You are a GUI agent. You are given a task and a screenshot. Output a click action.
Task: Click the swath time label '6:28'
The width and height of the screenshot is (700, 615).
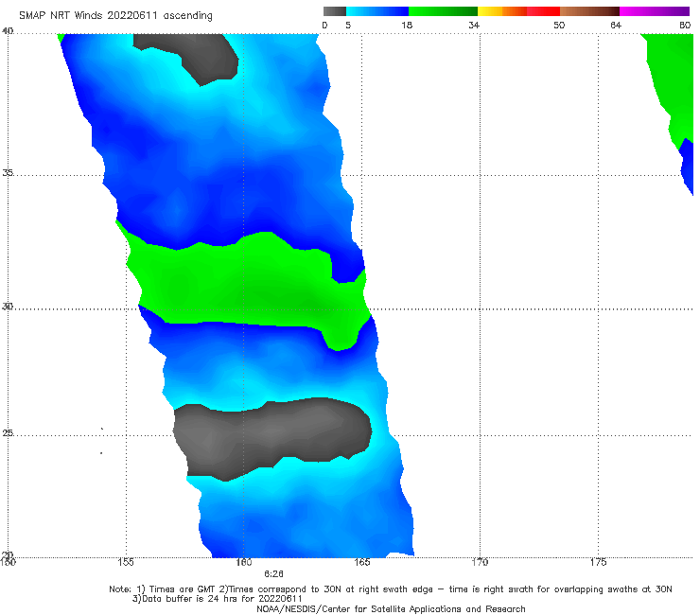(x=273, y=574)
